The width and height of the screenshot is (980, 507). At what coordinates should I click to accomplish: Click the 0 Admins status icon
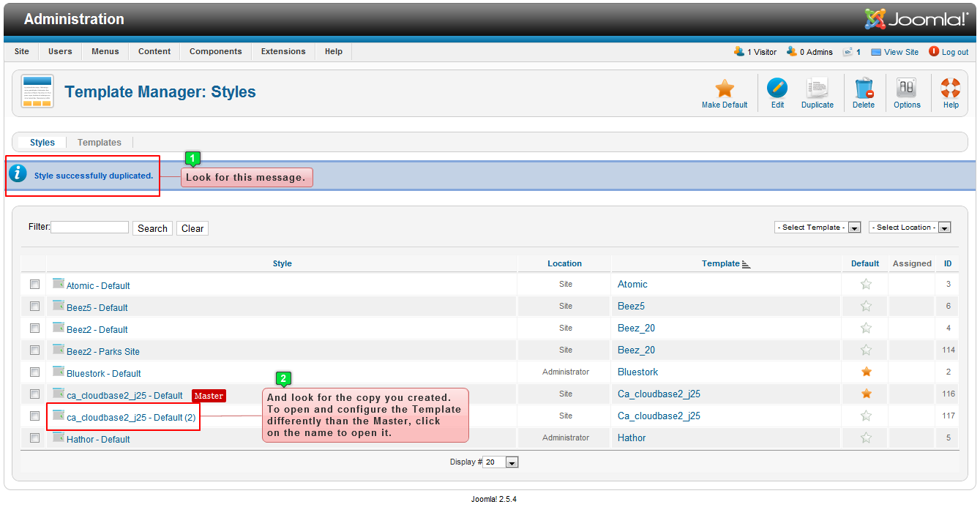(x=792, y=51)
